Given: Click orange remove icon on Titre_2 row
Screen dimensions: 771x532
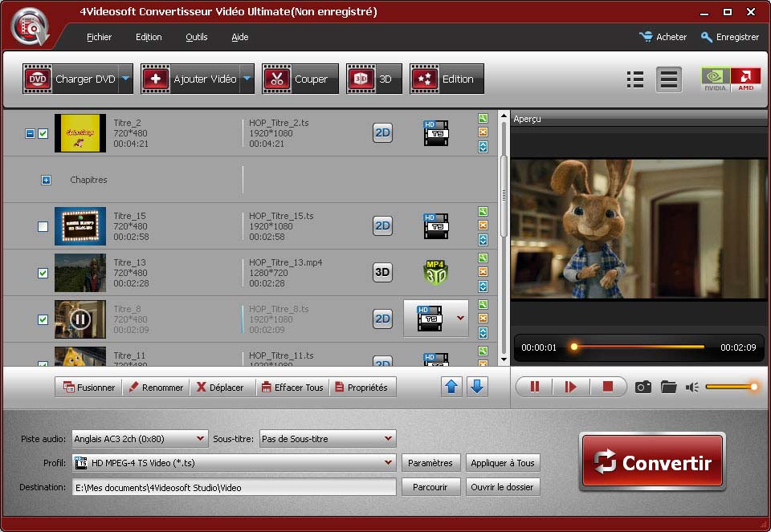Looking at the screenshot, I should pos(483,132).
